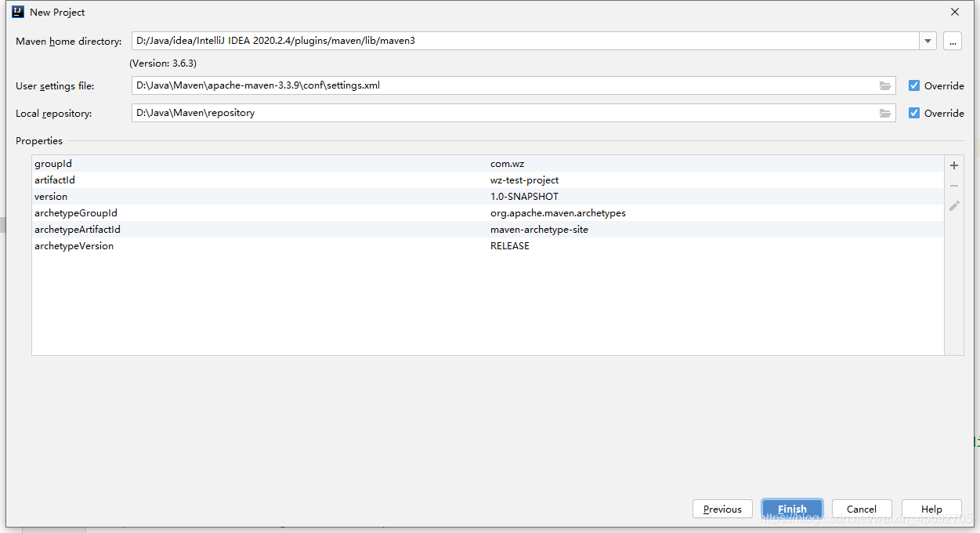
Task: Click the edit property pencil icon
Action: tap(954, 205)
